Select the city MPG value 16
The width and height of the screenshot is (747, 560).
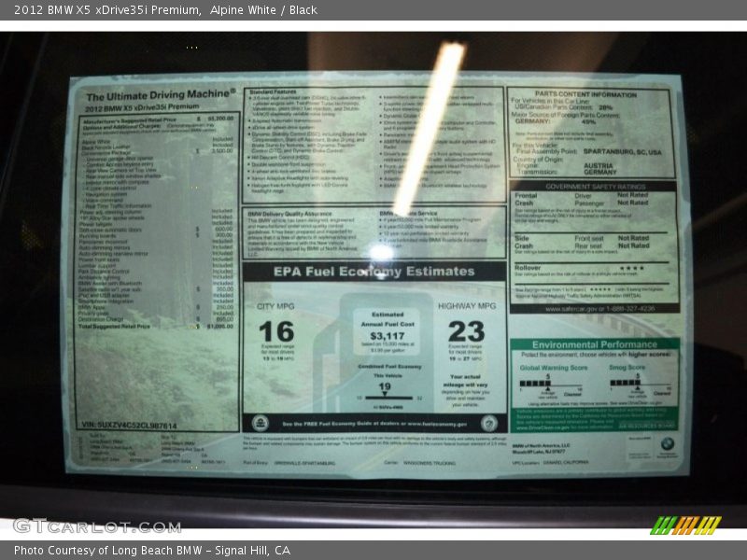[x=276, y=331]
